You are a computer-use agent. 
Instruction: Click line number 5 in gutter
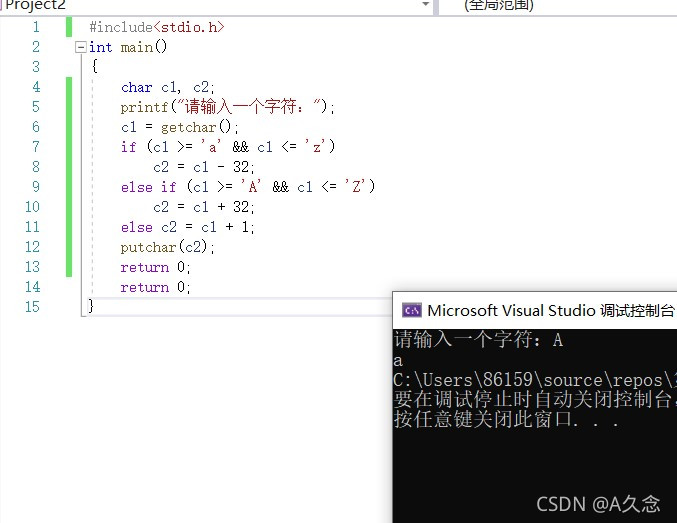tap(36, 107)
